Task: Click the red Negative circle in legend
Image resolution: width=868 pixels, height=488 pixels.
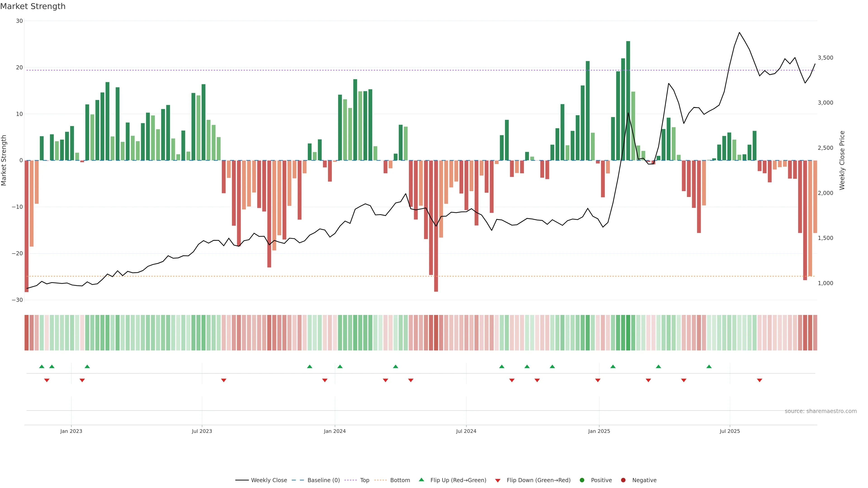Action: click(x=623, y=480)
